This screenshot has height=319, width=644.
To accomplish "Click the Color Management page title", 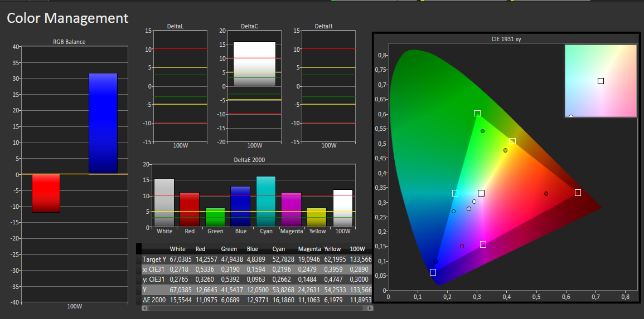I will [x=68, y=18].
